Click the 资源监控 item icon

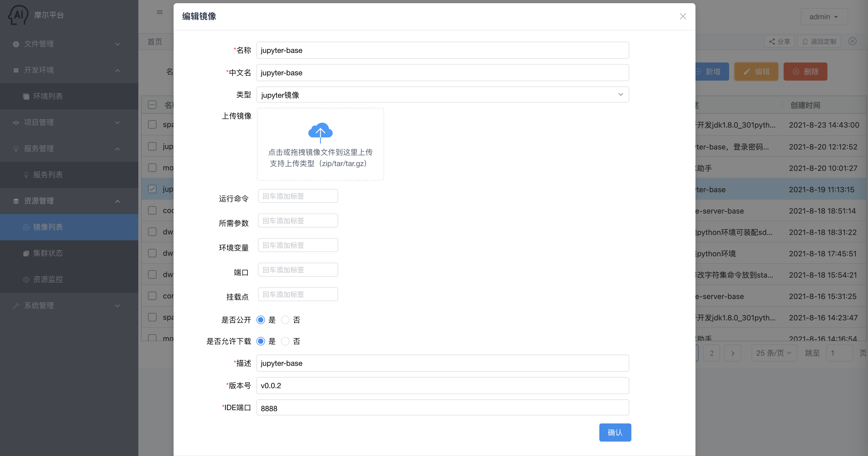coord(26,280)
